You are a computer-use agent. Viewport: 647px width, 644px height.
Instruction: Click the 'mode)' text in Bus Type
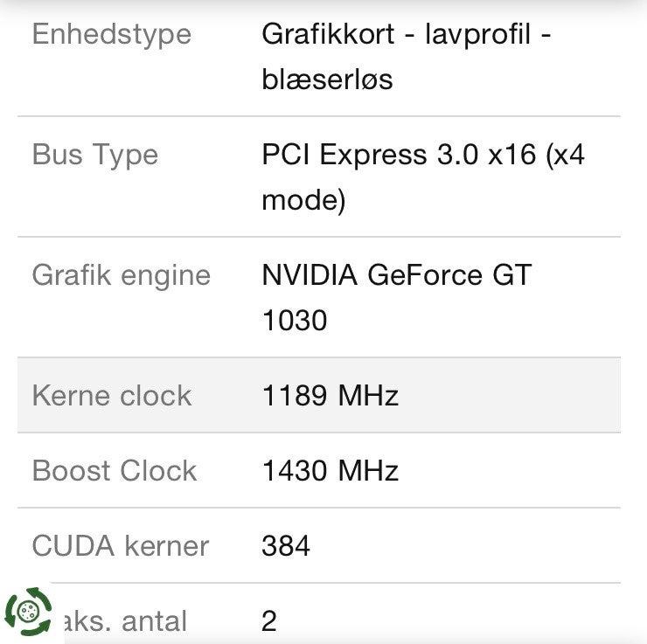pyautogui.click(x=303, y=200)
